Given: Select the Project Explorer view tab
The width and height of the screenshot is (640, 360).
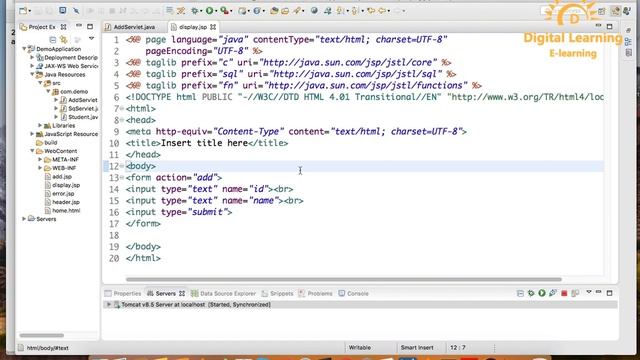Looking at the screenshot, I should pos(41,27).
